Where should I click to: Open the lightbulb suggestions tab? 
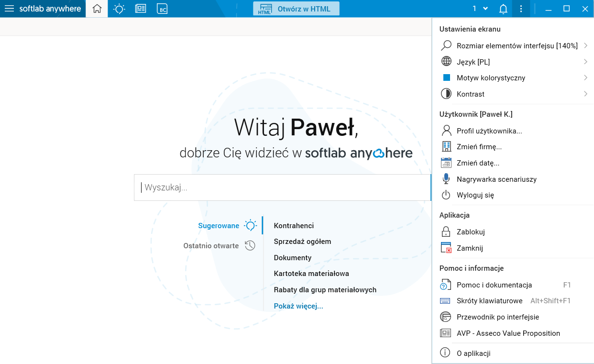[x=119, y=9]
